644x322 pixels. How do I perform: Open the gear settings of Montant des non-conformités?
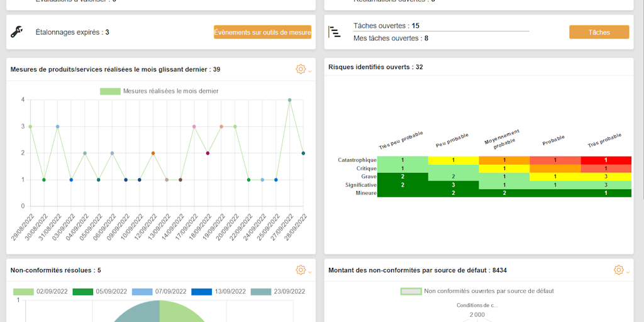619,270
